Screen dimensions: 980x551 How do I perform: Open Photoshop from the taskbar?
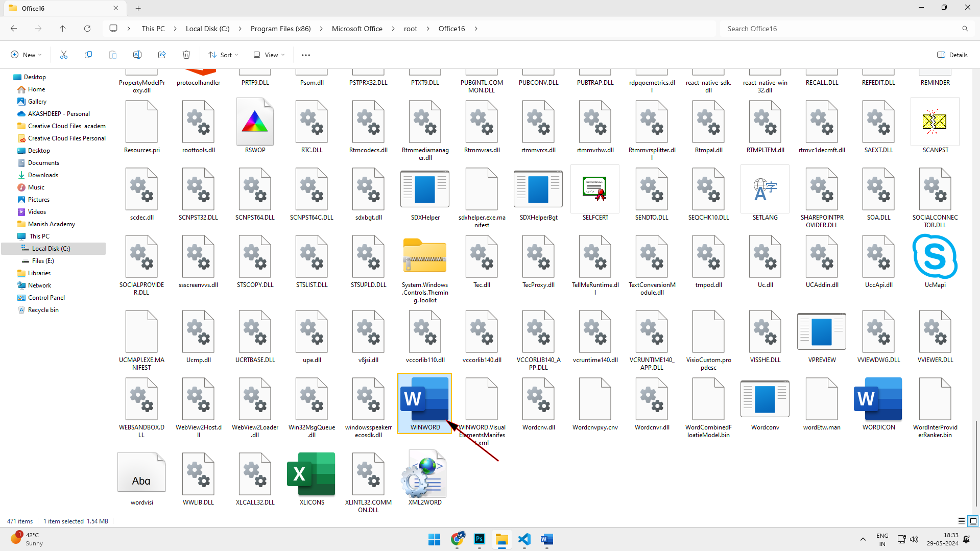click(479, 539)
